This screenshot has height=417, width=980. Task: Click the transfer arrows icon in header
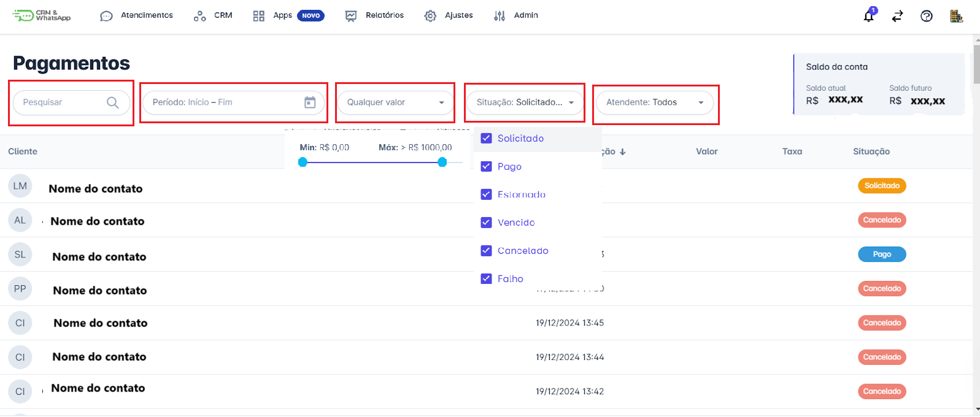click(x=897, y=16)
